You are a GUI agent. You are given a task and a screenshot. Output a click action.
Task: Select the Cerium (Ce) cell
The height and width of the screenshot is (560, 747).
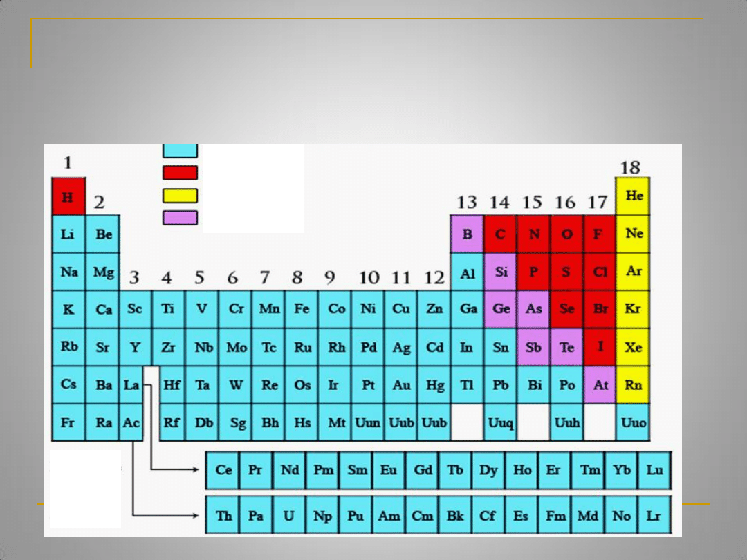coord(223,470)
